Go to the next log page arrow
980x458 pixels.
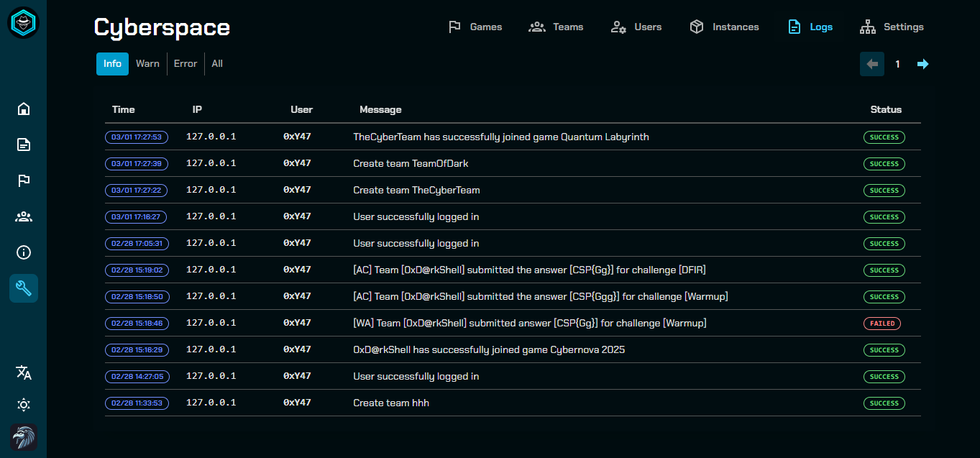(x=923, y=64)
